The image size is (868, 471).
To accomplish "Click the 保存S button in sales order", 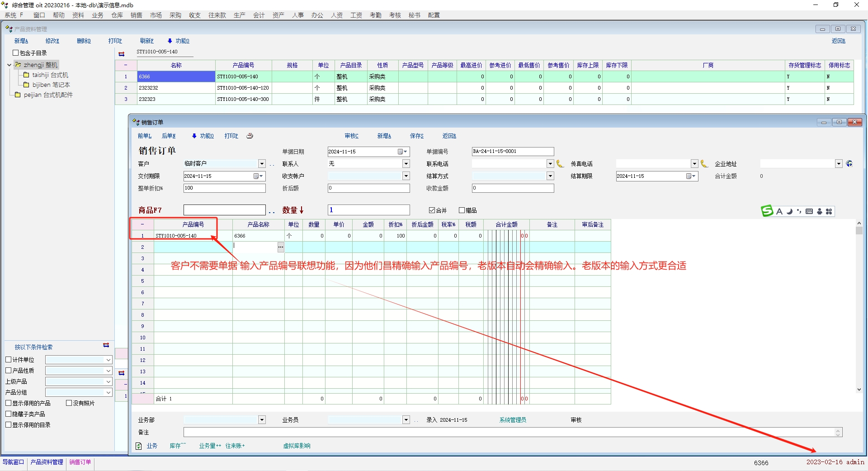I will point(416,136).
